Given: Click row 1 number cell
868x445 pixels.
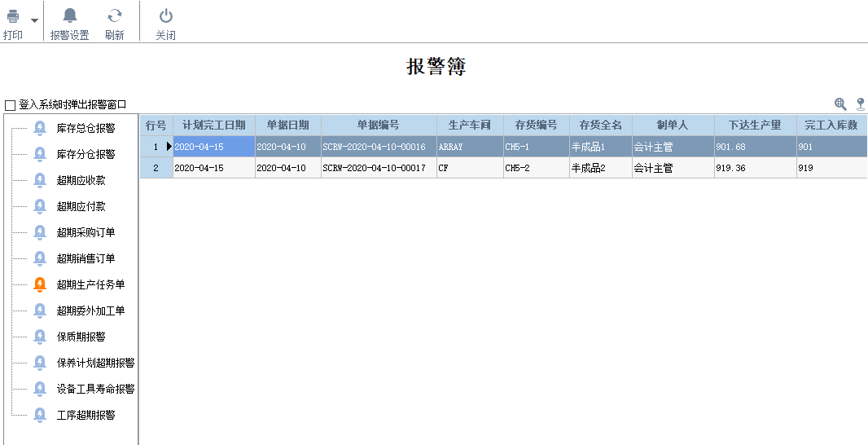Looking at the screenshot, I should coord(156,147).
